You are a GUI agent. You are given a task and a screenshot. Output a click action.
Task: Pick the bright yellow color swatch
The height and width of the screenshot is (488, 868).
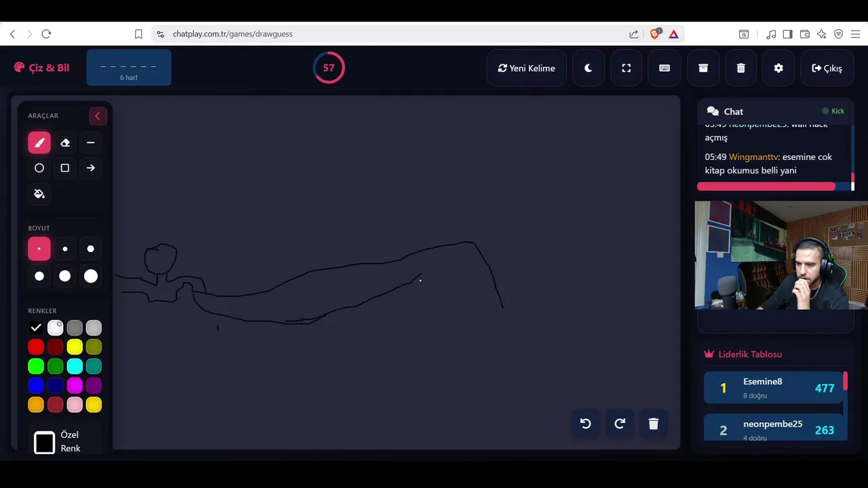75,347
